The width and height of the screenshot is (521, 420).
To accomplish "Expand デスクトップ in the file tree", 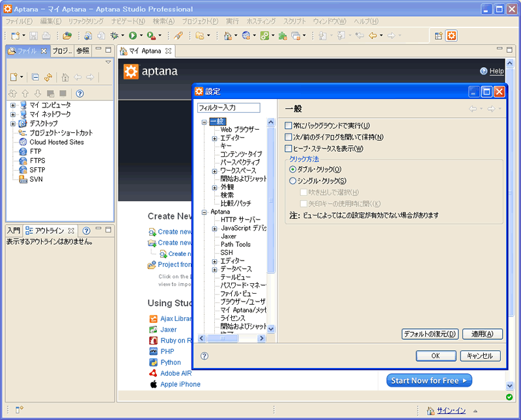I will coord(12,124).
